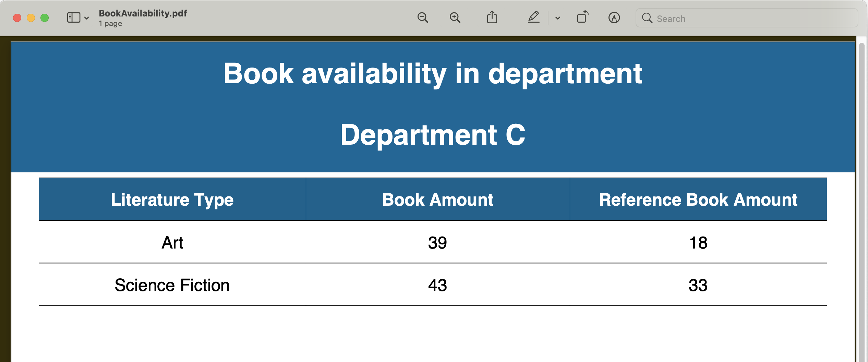
Task: Click the Literature Type column header
Action: point(172,200)
